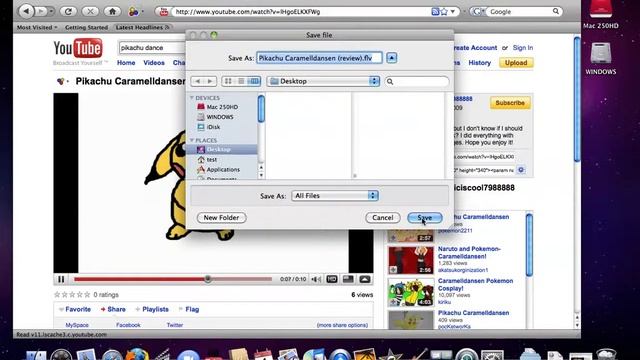Select Desktop in the Places list

coord(222,149)
